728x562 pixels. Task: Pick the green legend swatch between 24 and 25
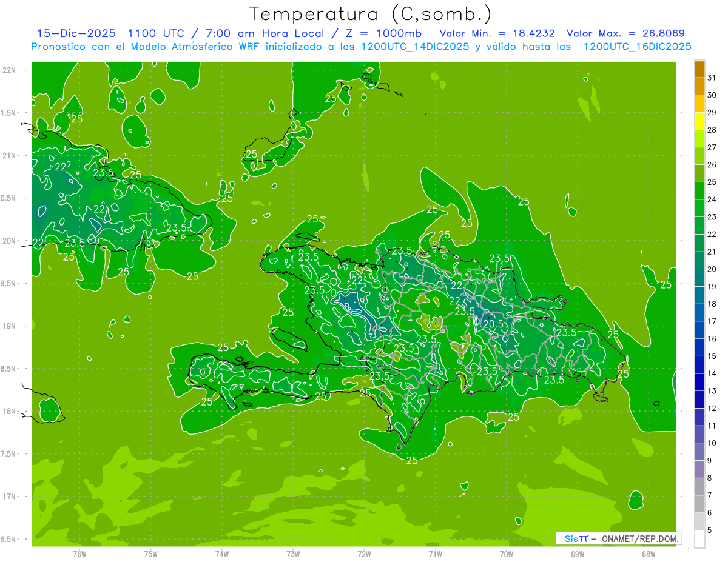click(x=699, y=191)
